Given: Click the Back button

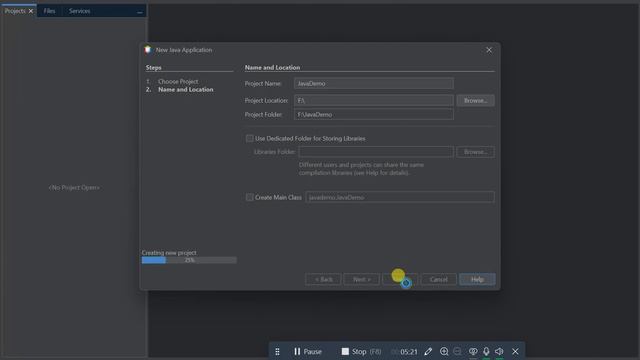Looking at the screenshot, I should [x=323, y=279].
